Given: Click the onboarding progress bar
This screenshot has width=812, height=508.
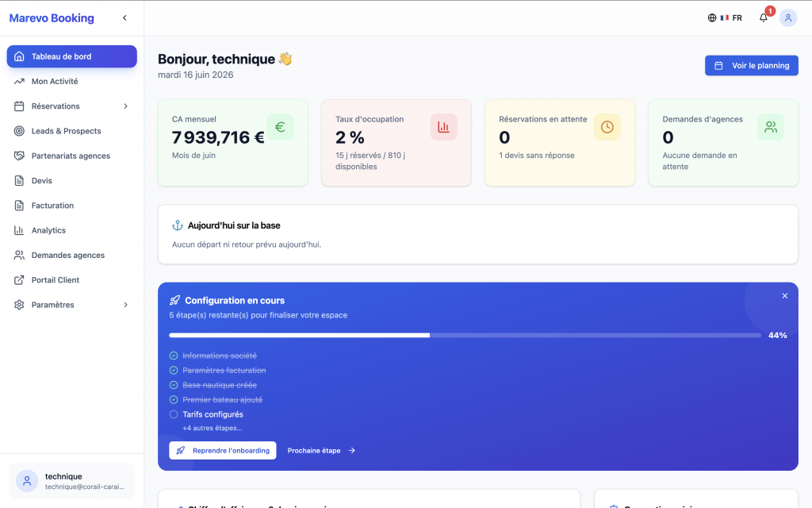Looking at the screenshot, I should tap(465, 336).
